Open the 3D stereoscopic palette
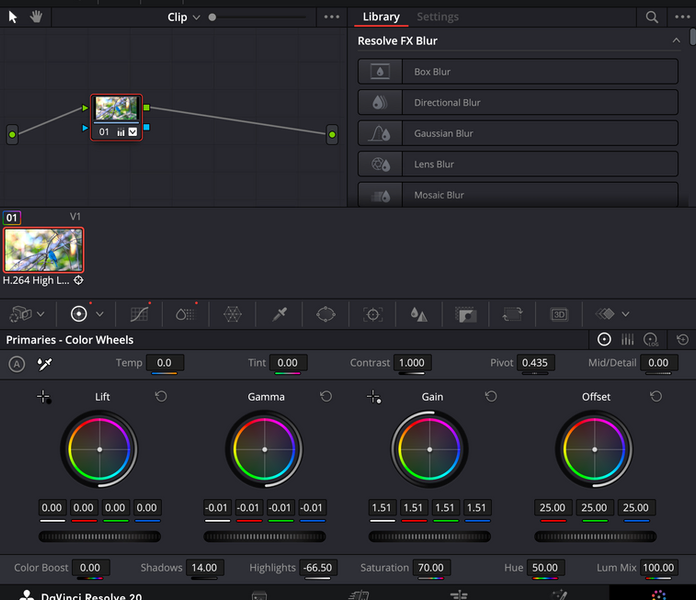This screenshot has width=696, height=600. click(x=559, y=314)
